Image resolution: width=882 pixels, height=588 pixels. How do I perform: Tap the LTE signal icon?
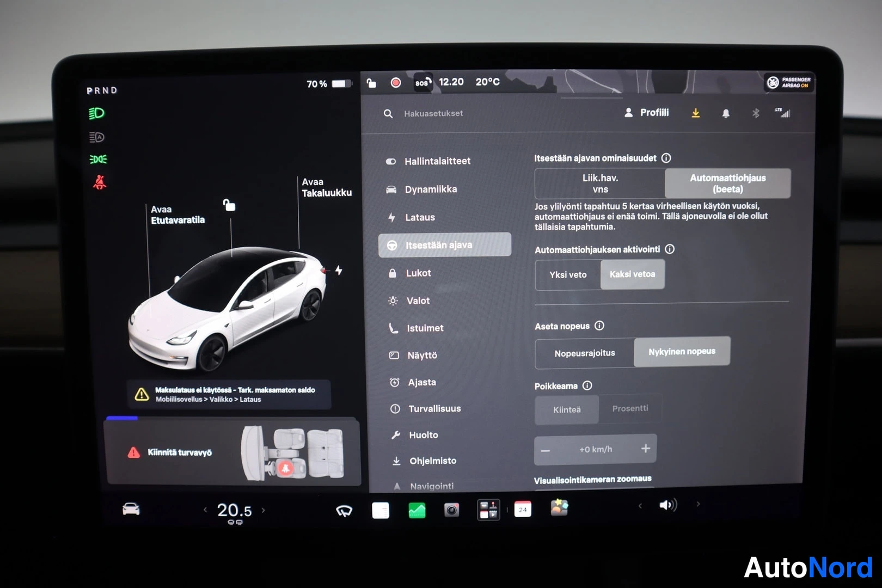coord(783,113)
